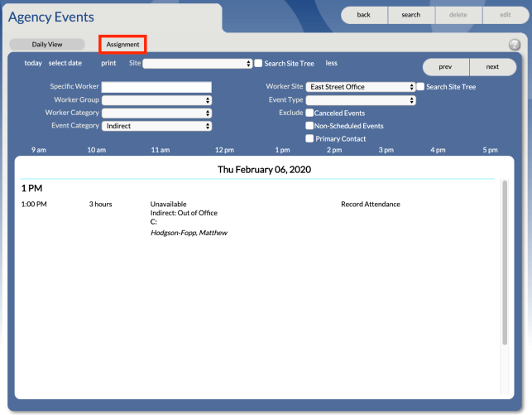
Task: Click the 1:00 PM event time
Action: tap(34, 204)
